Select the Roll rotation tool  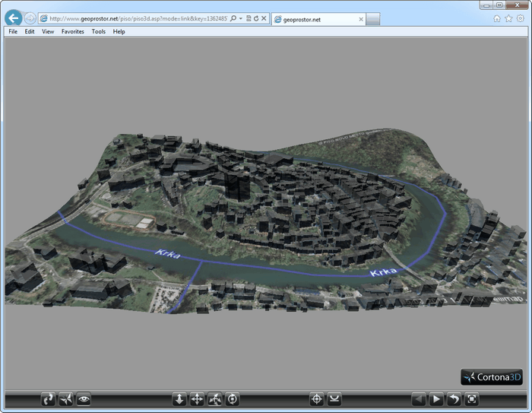coord(232,399)
